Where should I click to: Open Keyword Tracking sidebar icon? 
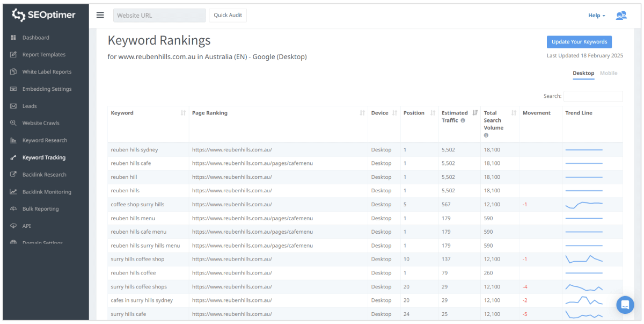pyautogui.click(x=13, y=157)
